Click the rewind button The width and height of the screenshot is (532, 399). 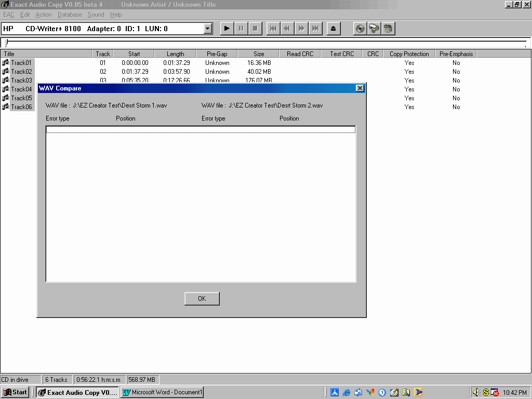coord(287,29)
